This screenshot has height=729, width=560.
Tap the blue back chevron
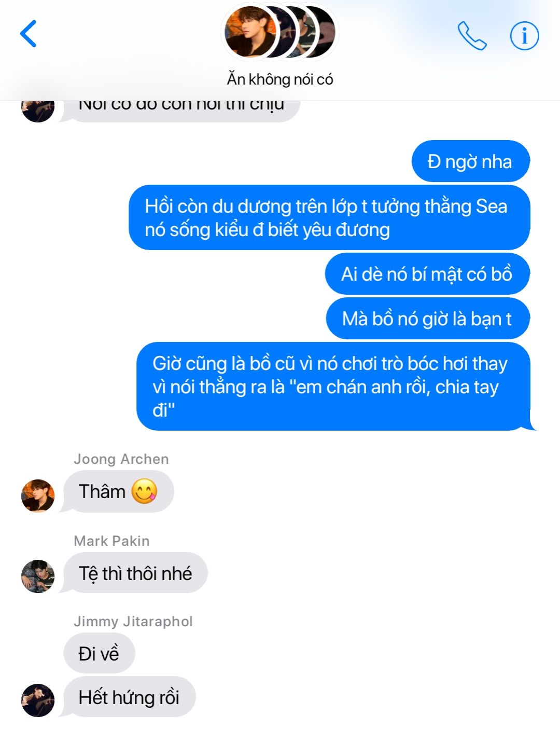tap(29, 34)
